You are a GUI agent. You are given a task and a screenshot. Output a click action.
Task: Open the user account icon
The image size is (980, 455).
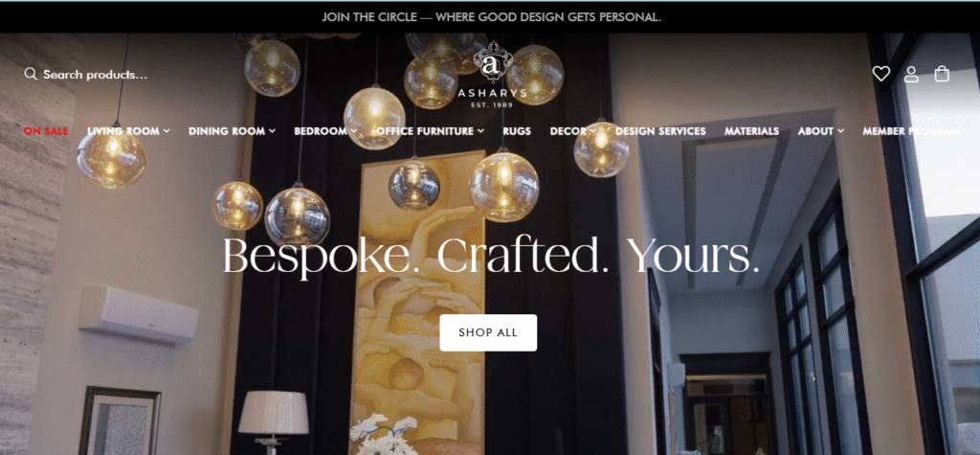tap(911, 75)
